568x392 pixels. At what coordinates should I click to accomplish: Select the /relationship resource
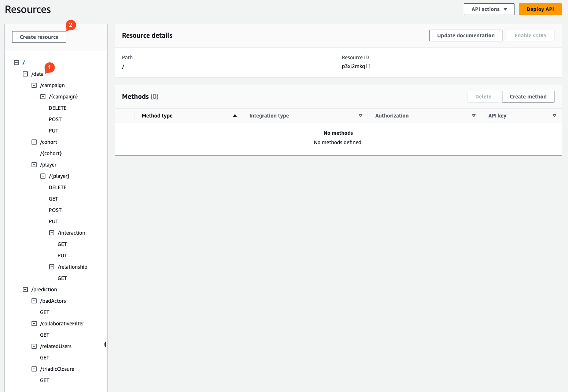pos(73,267)
